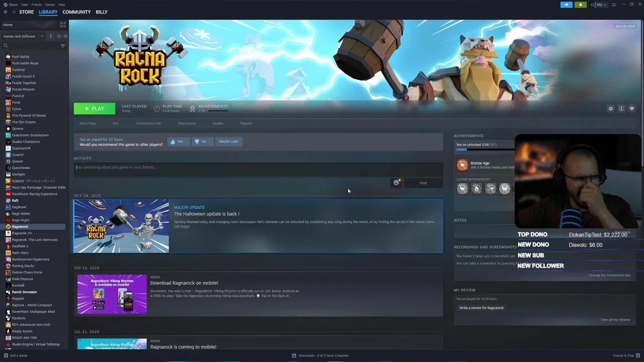Viewport: 644px width, 362px height.
Task: Click the Post button
Action: click(x=423, y=183)
